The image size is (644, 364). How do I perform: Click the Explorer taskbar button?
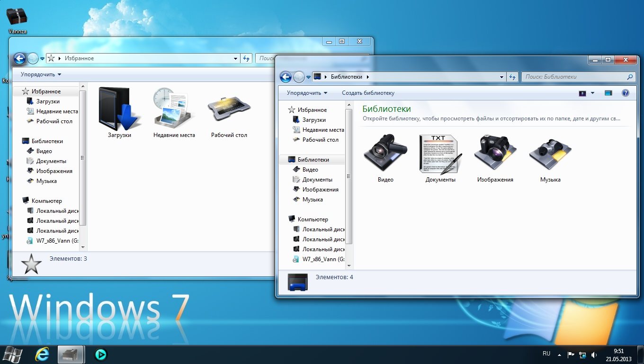coord(71,354)
